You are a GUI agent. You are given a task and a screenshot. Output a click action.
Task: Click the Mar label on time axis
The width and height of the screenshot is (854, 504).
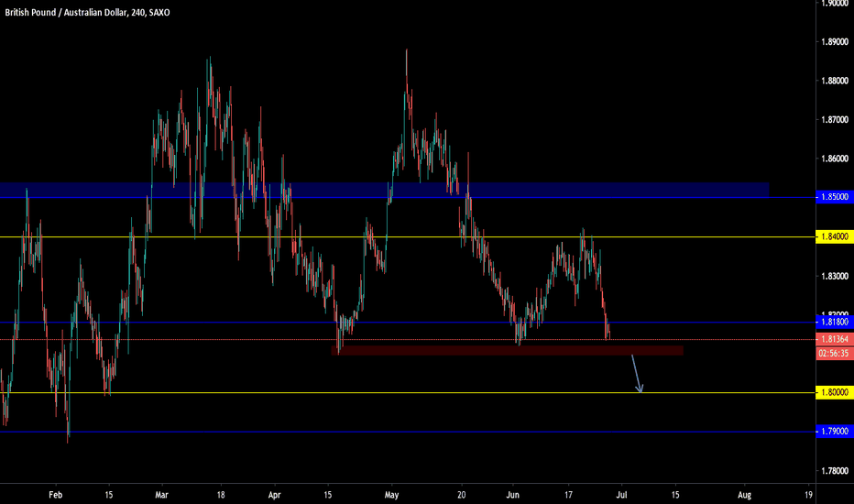click(x=162, y=495)
